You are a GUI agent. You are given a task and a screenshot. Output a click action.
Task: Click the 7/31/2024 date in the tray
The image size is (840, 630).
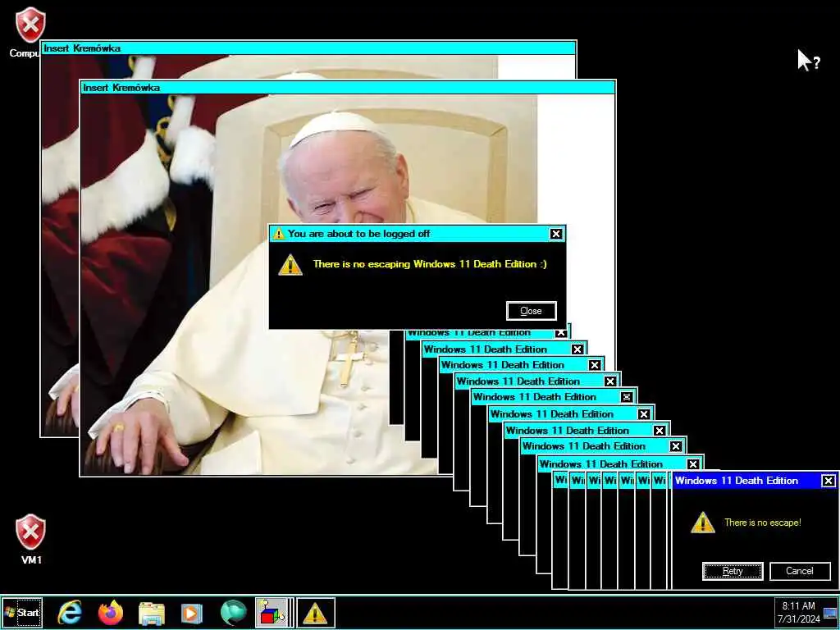799,619
